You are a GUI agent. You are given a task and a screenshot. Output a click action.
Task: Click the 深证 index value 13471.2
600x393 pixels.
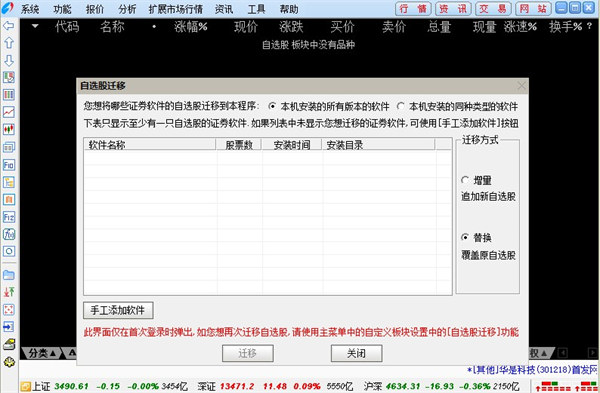point(237,386)
